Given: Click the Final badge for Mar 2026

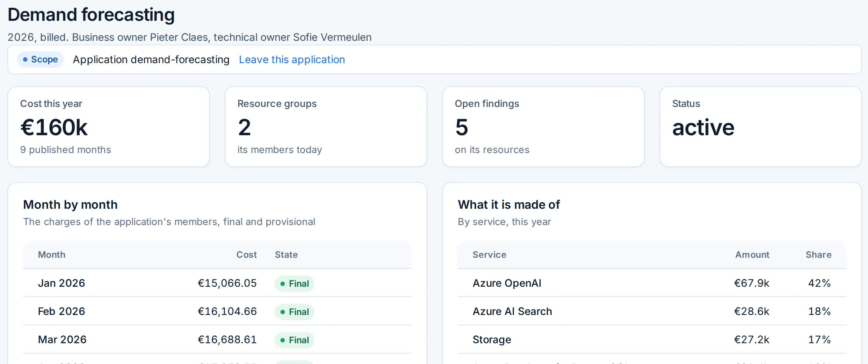Looking at the screenshot, I should pos(295,340).
